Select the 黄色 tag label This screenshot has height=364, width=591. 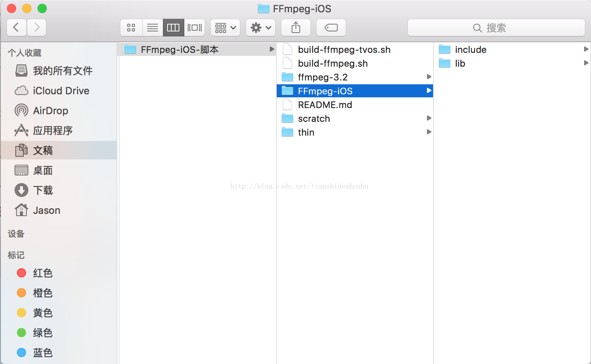point(43,313)
